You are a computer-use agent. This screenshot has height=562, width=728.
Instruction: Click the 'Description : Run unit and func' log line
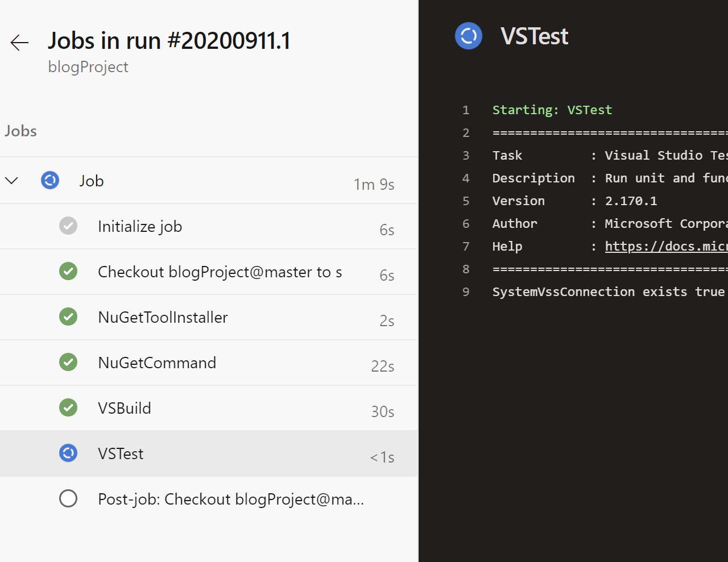610,178
